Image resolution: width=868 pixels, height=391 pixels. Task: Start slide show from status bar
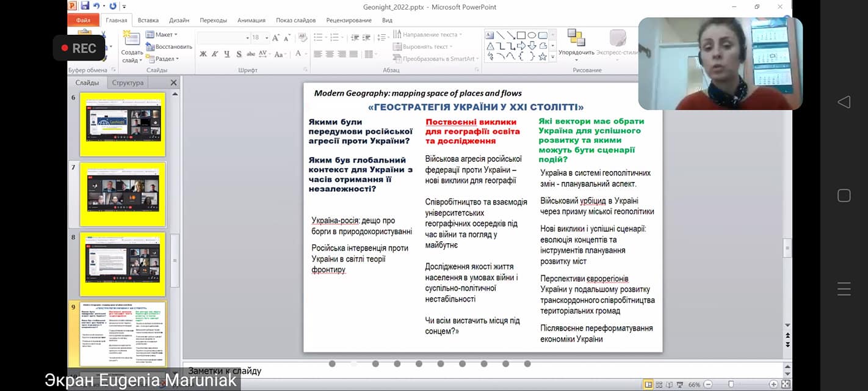tap(681, 384)
